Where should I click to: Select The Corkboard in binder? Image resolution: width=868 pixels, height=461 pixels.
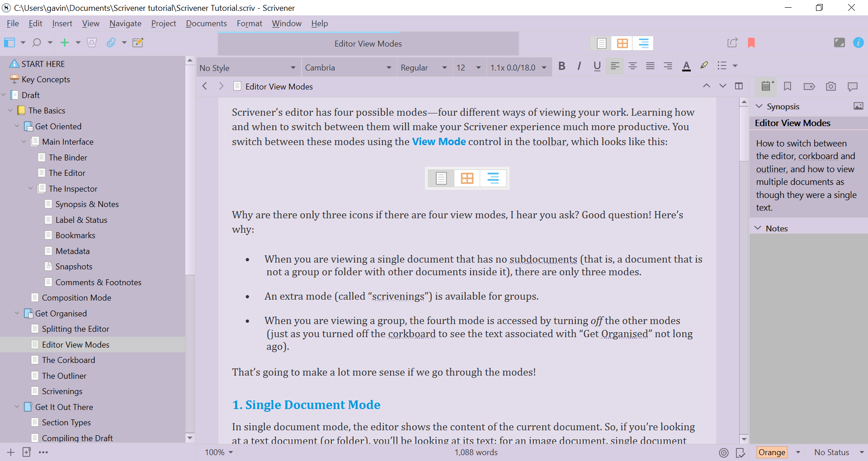tap(68, 360)
